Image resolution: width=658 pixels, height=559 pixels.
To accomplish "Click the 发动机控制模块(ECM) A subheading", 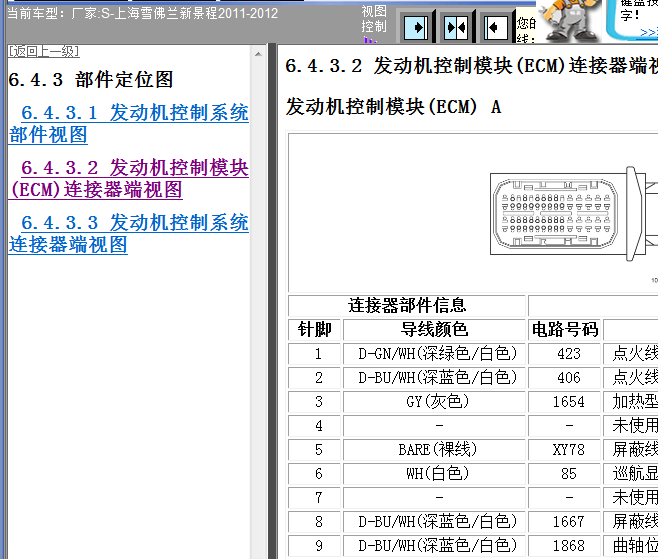I will coord(394,107).
